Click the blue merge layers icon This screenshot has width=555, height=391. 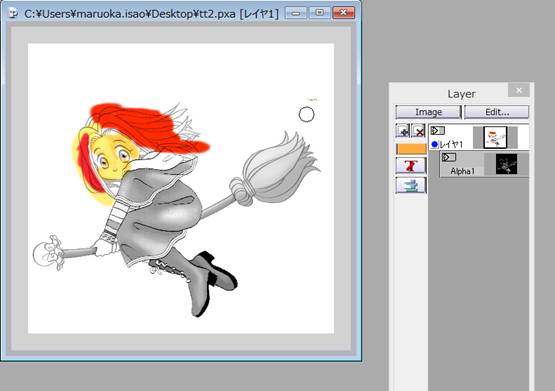411,185
